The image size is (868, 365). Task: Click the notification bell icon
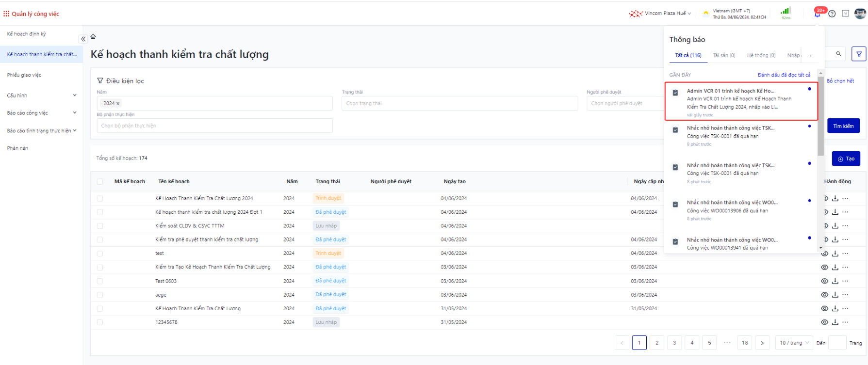pyautogui.click(x=818, y=14)
